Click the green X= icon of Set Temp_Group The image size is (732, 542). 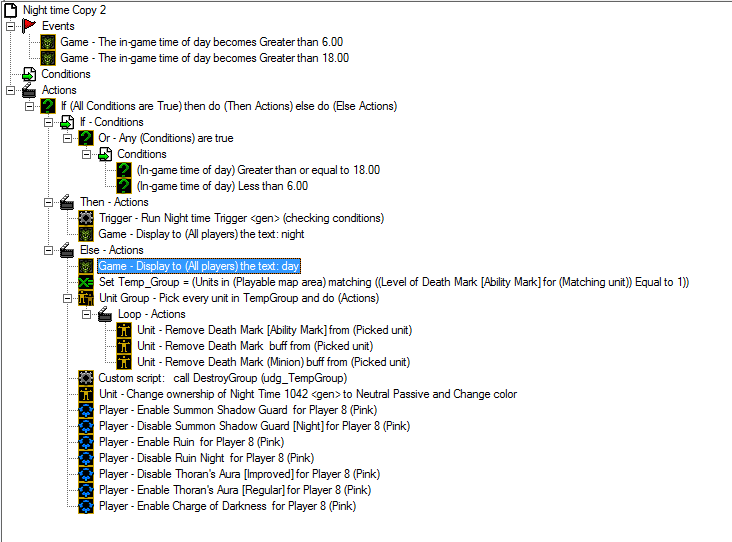pos(86,282)
